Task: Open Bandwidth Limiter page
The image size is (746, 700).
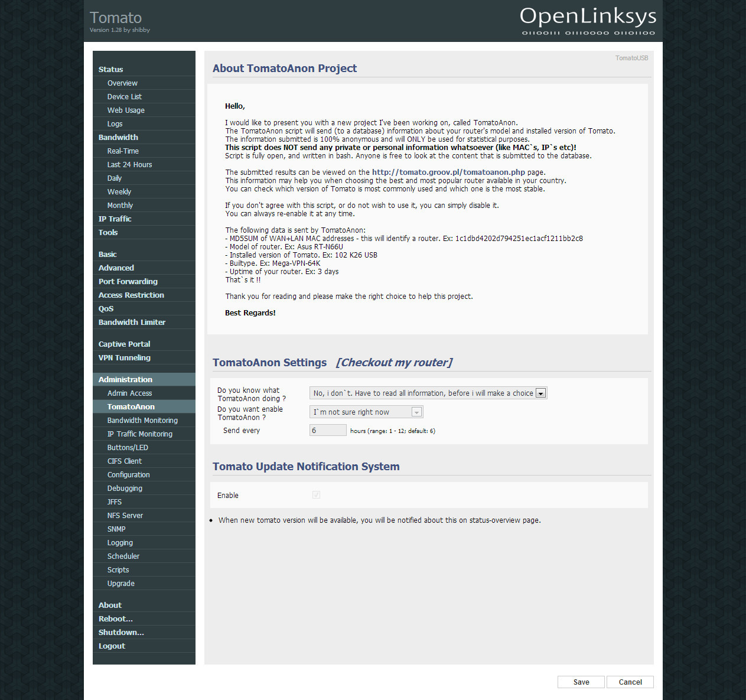Action: pos(144,323)
